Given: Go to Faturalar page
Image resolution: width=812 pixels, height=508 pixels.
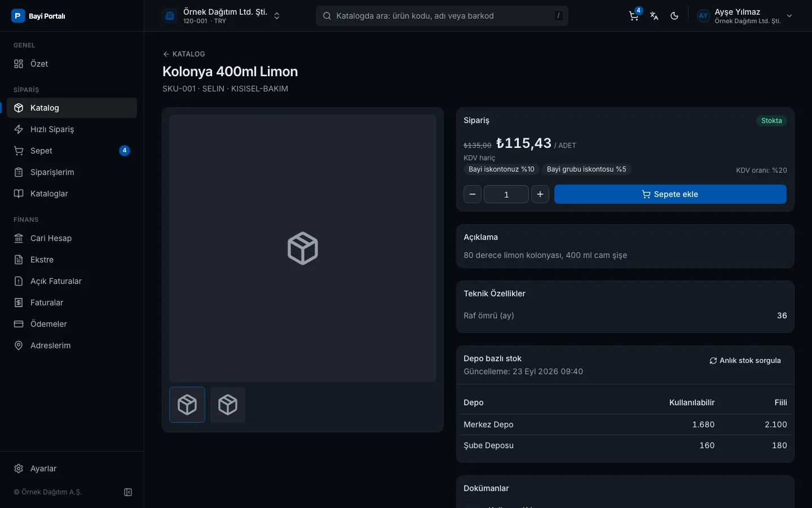Looking at the screenshot, I should (72, 303).
